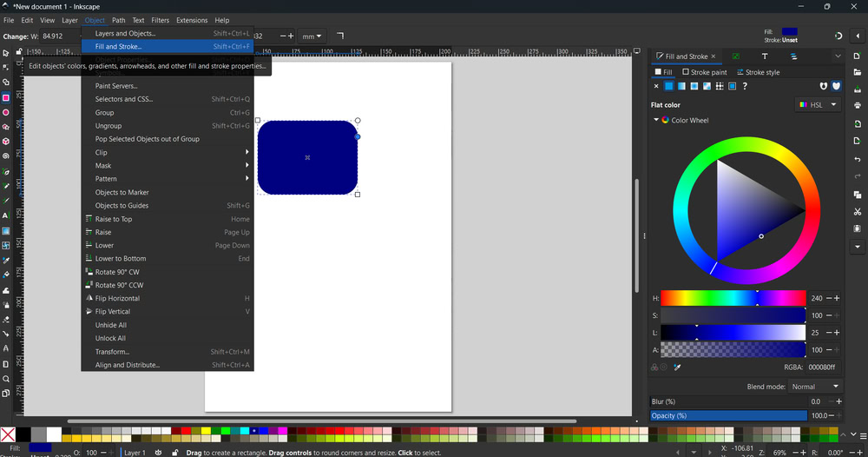Screen dimensions: 868x457
Task: Open the HSL color mode dropdown
Action: coord(819,105)
